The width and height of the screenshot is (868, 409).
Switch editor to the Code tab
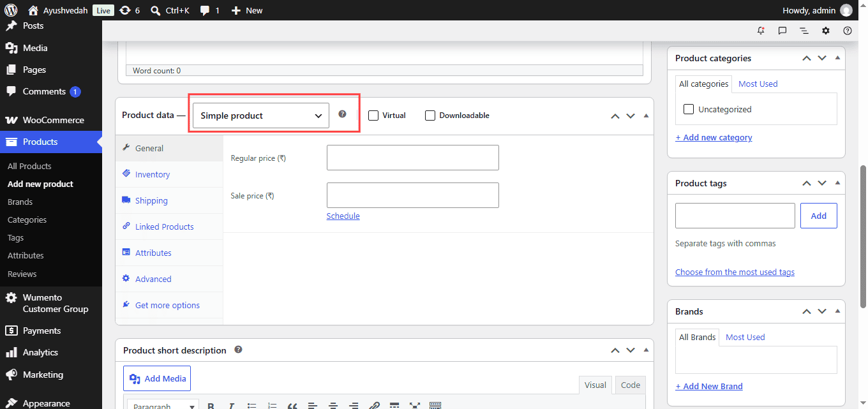[x=631, y=385]
